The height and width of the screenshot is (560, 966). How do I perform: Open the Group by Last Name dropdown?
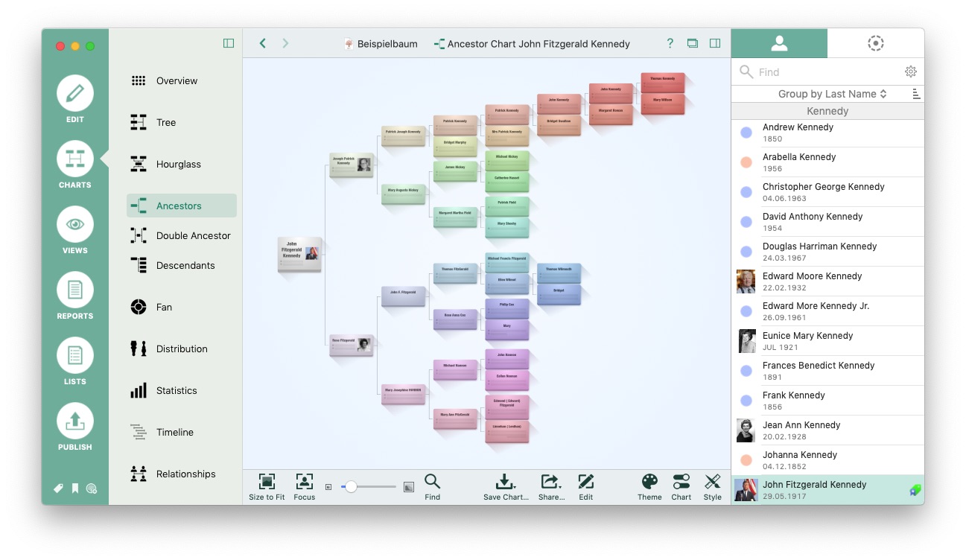[832, 94]
